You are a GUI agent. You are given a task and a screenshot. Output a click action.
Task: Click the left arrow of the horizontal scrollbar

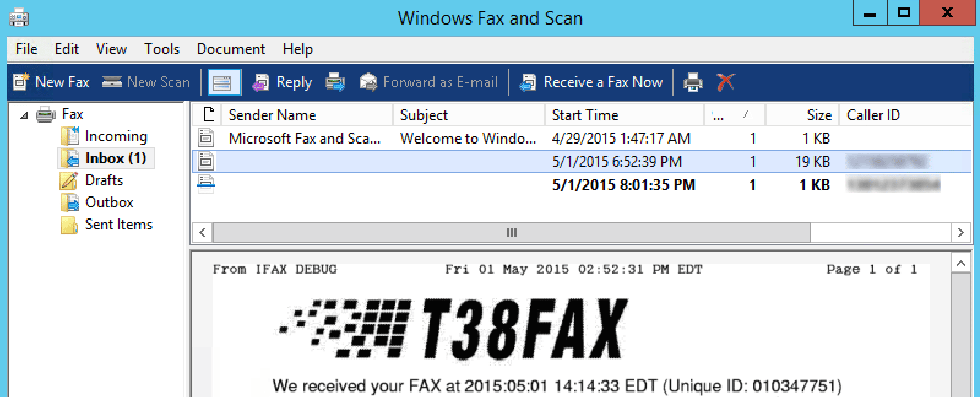[x=203, y=233]
